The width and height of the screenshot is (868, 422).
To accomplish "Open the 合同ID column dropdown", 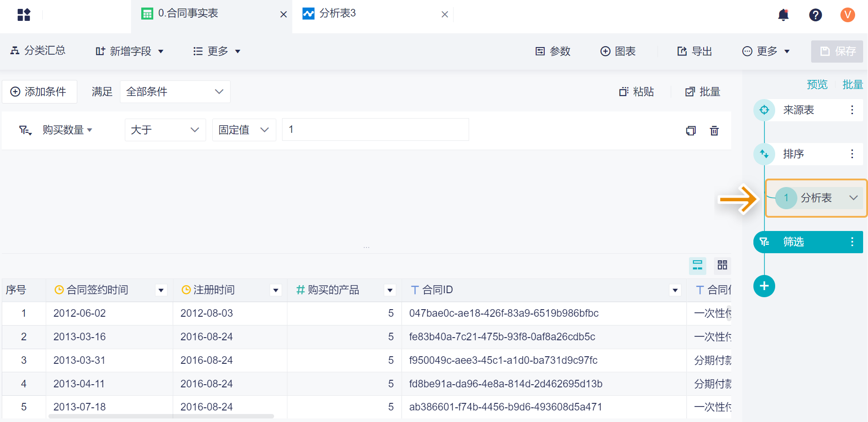I will pyautogui.click(x=675, y=290).
